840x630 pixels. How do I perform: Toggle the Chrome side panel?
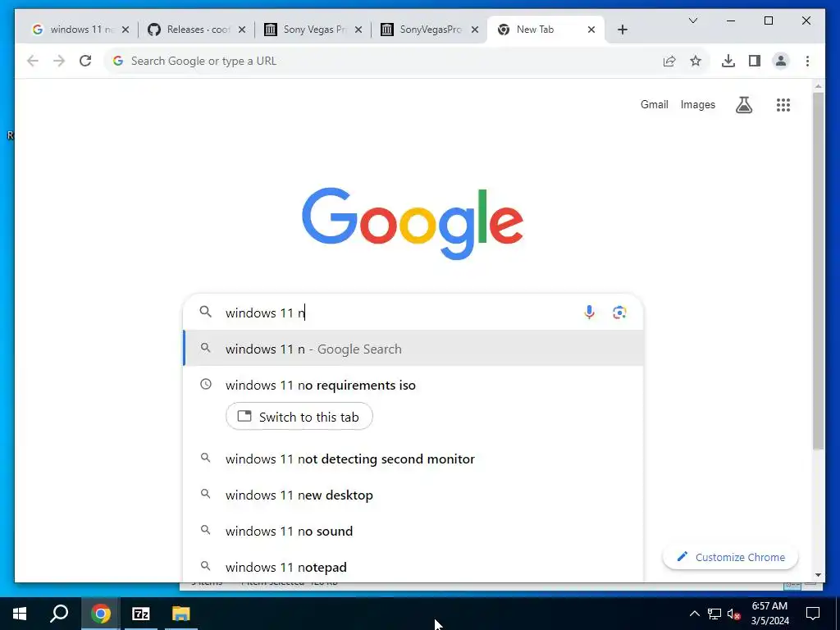click(x=755, y=61)
